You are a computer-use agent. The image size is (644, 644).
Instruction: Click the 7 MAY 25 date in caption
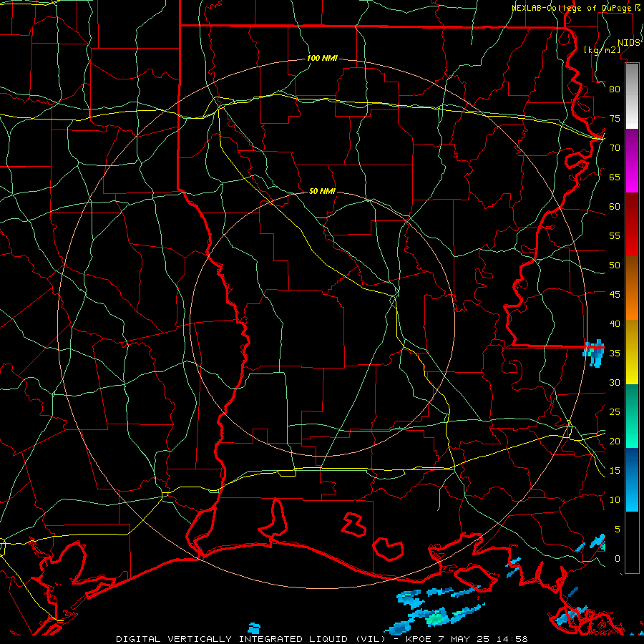[464, 639]
